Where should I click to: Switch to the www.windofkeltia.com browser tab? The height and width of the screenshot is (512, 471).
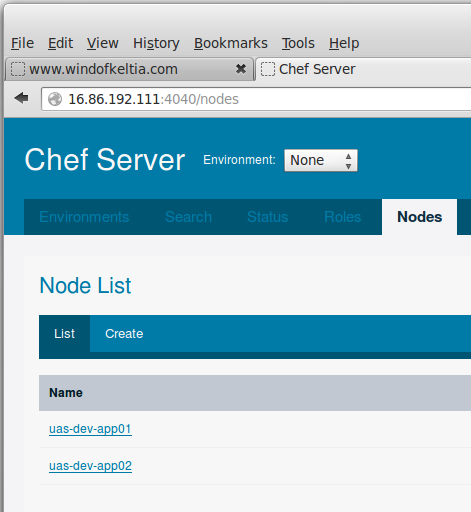[x=129, y=69]
